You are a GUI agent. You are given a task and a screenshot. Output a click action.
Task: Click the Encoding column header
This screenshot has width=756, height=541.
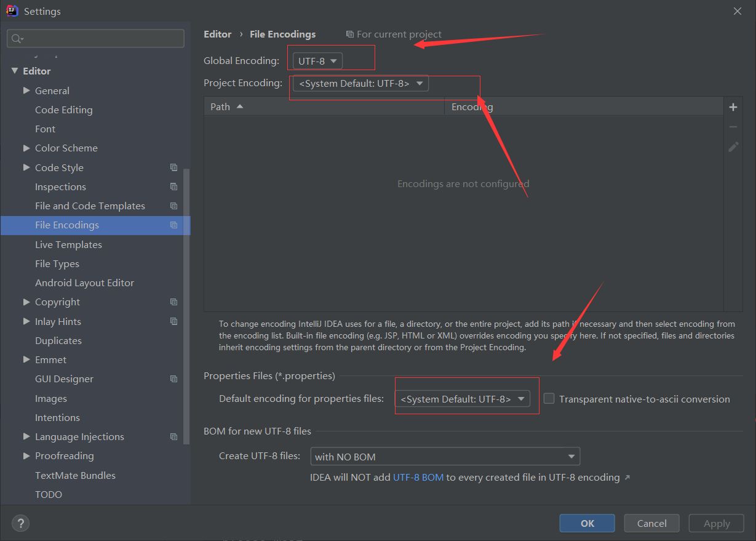[584, 106]
